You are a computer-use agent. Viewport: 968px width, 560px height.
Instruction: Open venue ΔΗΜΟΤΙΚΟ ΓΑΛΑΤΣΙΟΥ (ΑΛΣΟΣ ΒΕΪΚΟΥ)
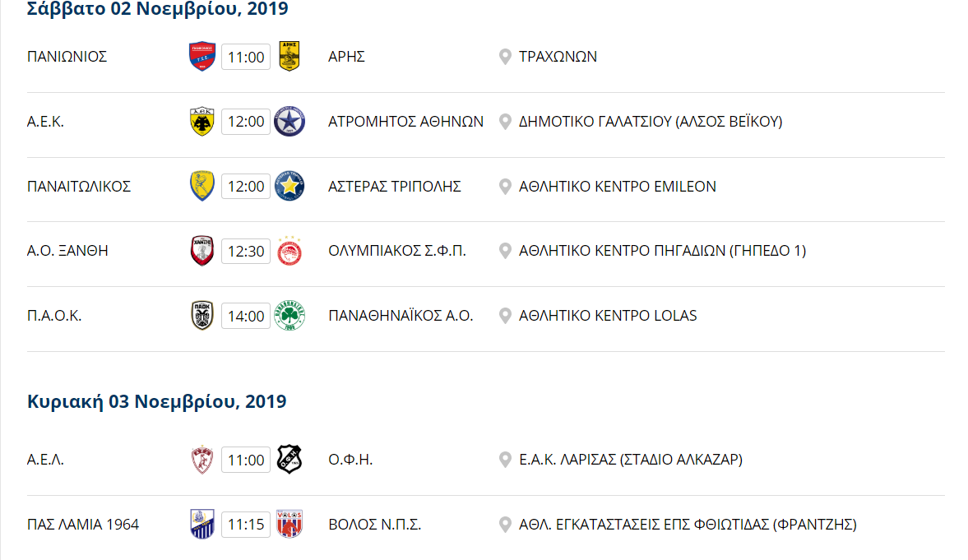[x=651, y=122]
